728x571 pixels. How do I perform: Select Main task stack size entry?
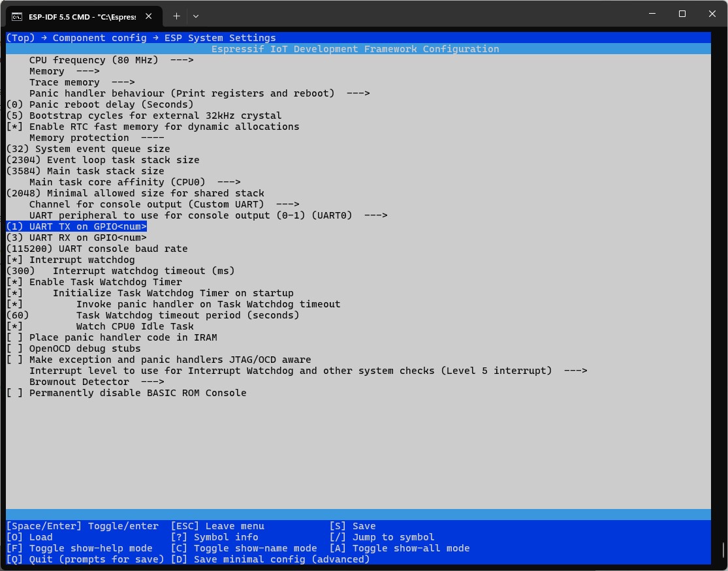pos(85,171)
